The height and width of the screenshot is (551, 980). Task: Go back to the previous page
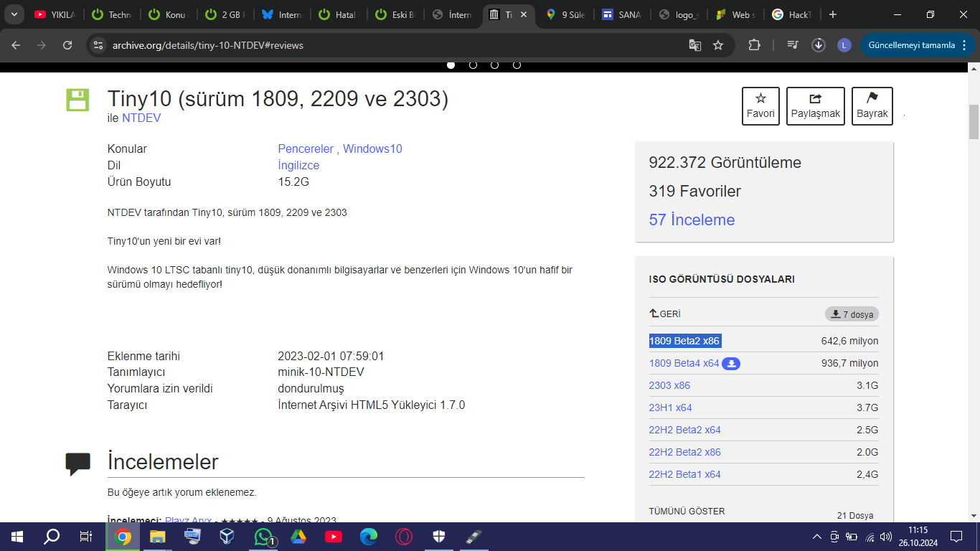point(16,45)
